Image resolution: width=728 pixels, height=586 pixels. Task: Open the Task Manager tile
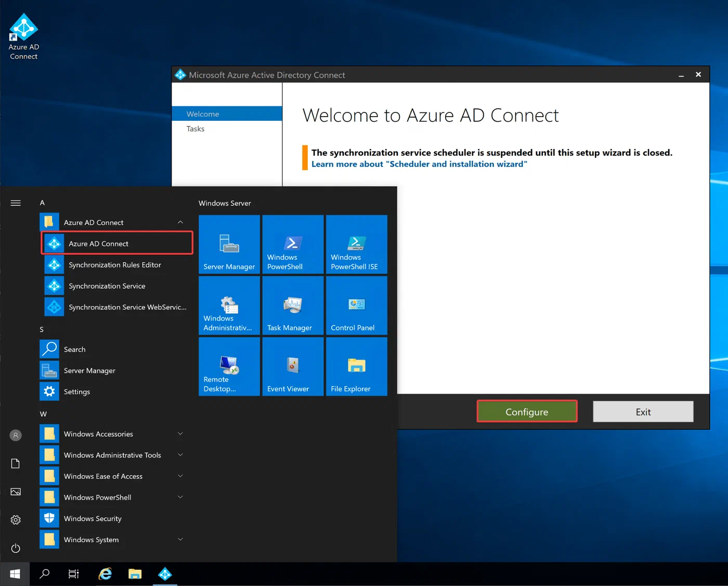pyautogui.click(x=293, y=305)
